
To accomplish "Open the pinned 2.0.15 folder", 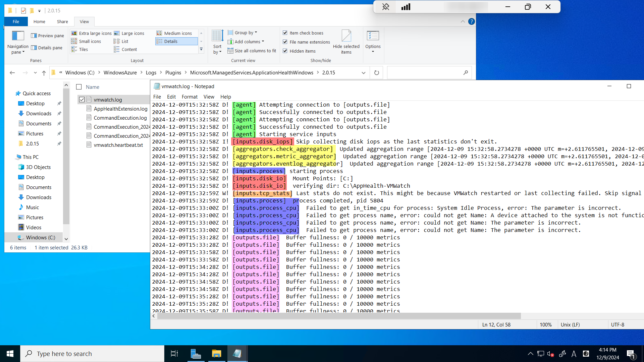I will 33,143.
